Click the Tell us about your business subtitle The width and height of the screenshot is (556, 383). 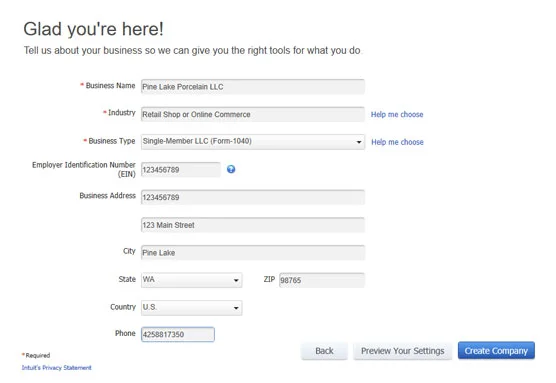(192, 50)
